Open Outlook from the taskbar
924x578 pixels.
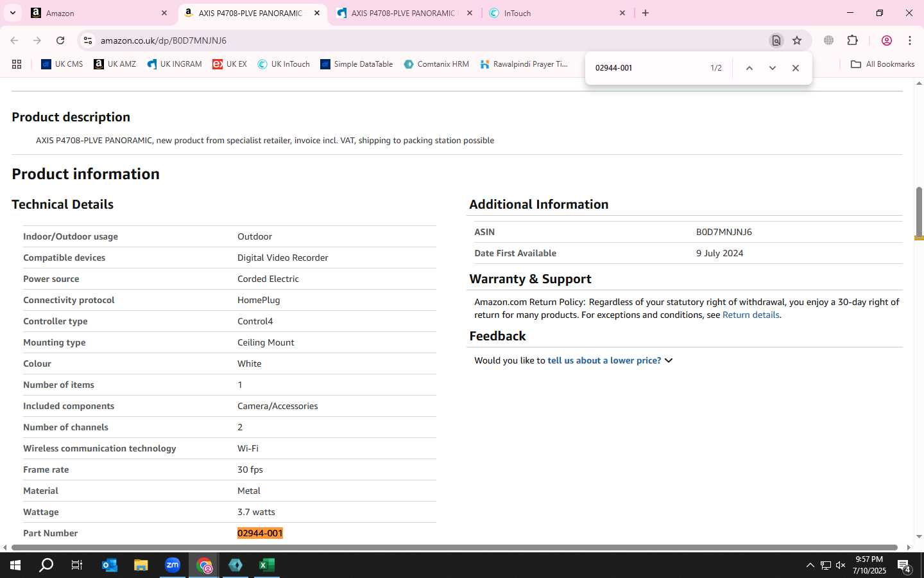click(110, 565)
